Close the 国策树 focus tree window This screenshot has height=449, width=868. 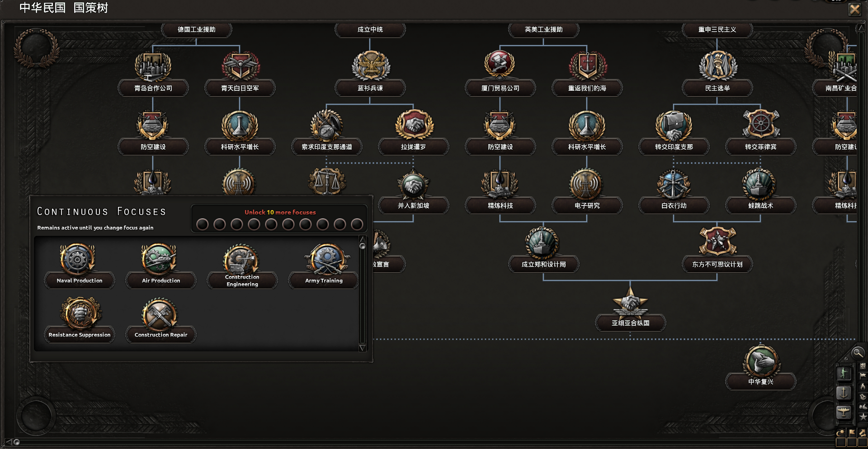pyautogui.click(x=854, y=9)
